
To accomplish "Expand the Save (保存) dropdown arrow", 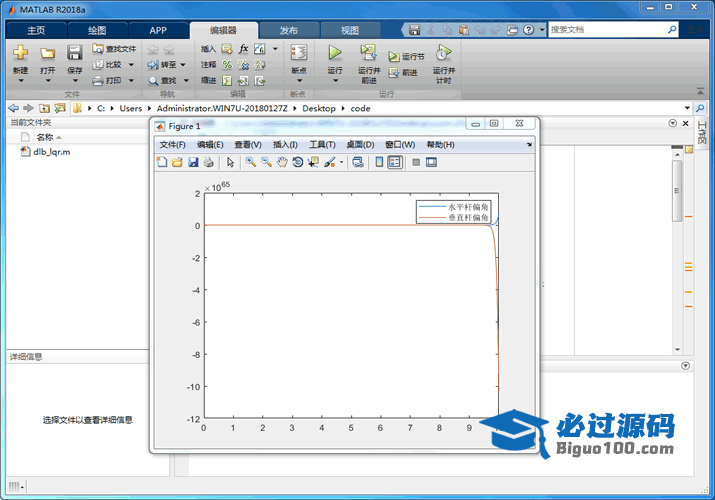I will [x=75, y=81].
